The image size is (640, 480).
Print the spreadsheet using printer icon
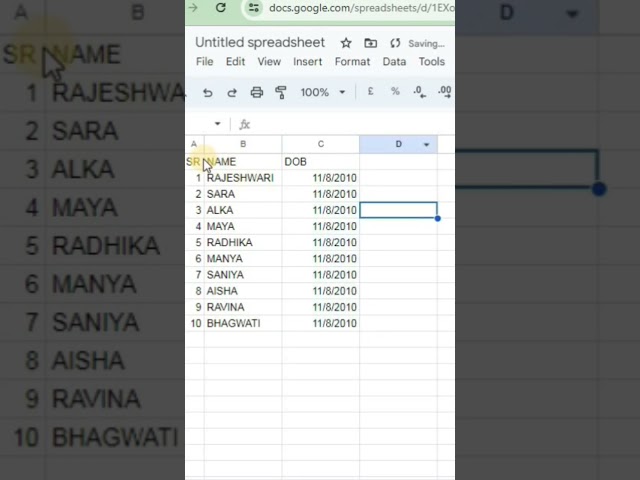click(x=257, y=93)
